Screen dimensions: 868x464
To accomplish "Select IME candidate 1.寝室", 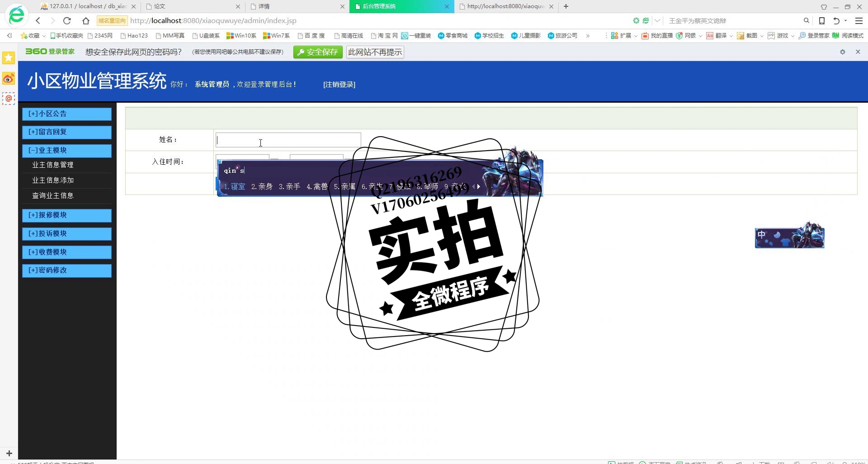I will click(234, 186).
